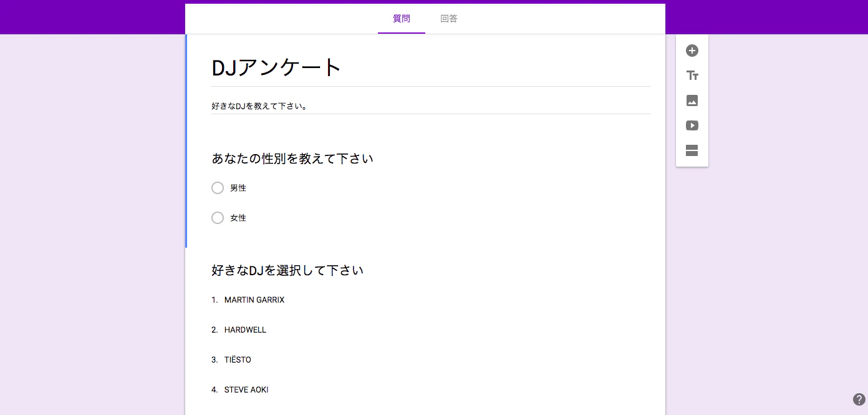Click the option MARTIN GARRIX
Image resolution: width=868 pixels, height=415 pixels.
pyautogui.click(x=254, y=300)
